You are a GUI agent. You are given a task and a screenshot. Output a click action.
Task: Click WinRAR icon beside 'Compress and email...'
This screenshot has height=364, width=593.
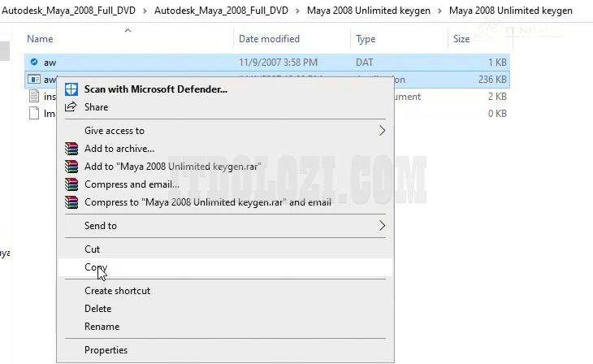(x=71, y=184)
